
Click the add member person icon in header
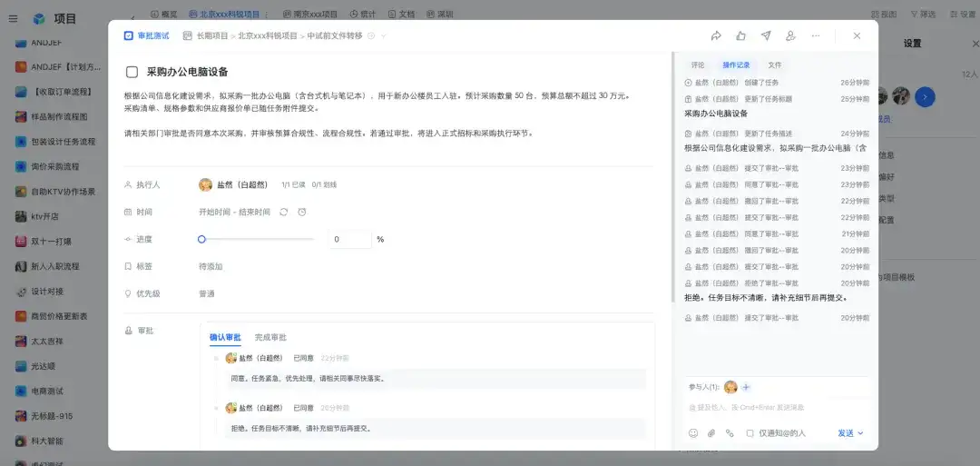click(x=790, y=35)
